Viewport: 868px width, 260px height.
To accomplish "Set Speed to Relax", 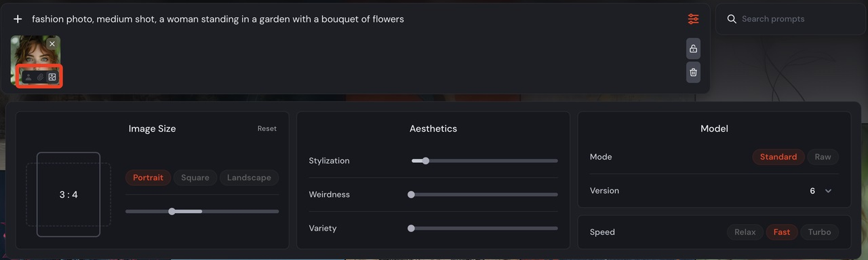I will pyautogui.click(x=745, y=232).
